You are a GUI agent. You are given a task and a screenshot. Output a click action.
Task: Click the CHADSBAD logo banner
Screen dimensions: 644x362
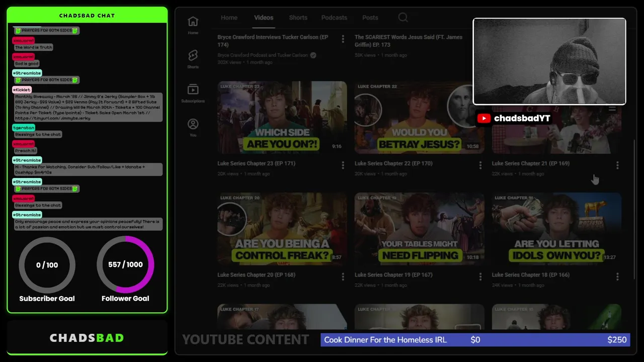pos(87,338)
